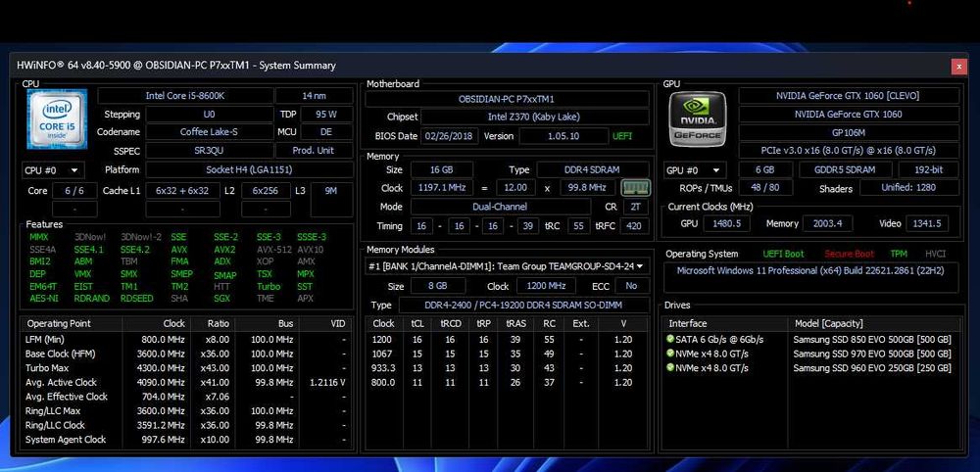The image size is (980, 472).
Task: Click Samsung SSD 970 EVO status icon
Action: click(670, 354)
